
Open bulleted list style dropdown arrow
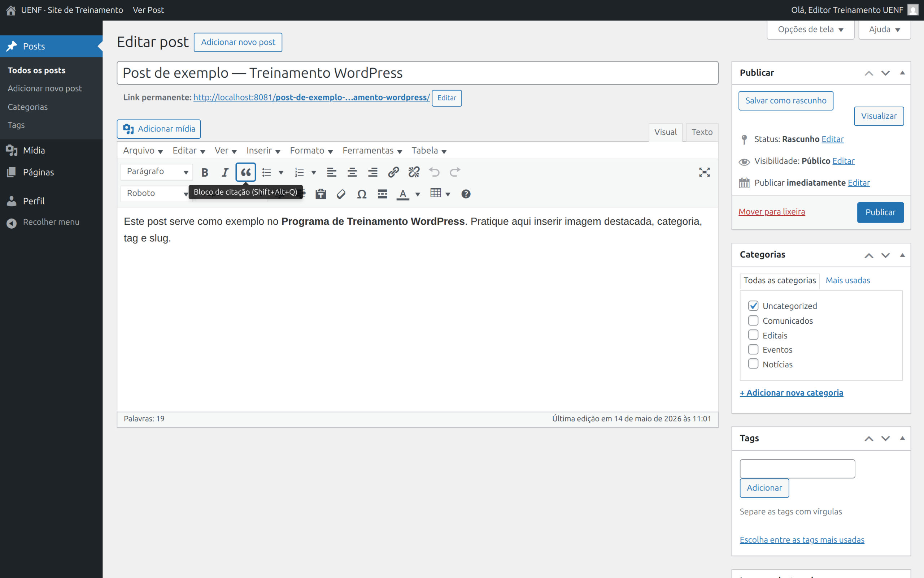(281, 173)
